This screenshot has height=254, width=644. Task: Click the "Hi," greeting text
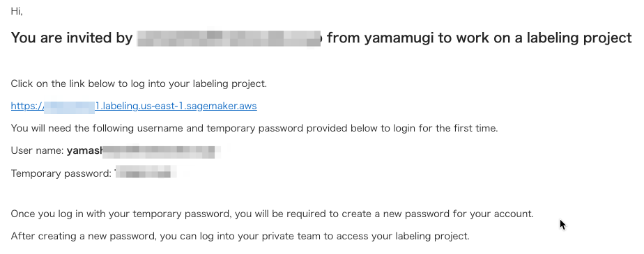click(x=17, y=12)
